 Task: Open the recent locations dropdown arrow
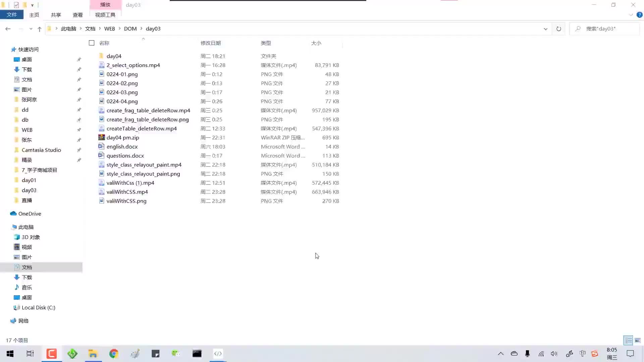coord(31,29)
